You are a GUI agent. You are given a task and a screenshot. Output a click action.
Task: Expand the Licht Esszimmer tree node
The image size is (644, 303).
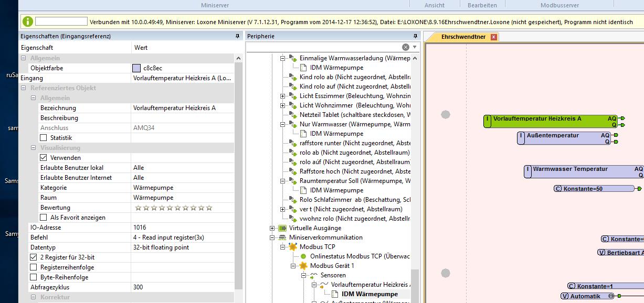click(283, 96)
